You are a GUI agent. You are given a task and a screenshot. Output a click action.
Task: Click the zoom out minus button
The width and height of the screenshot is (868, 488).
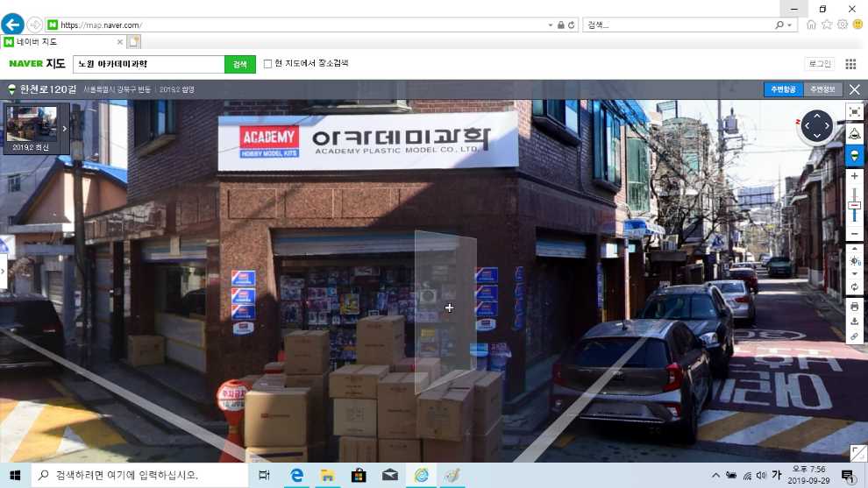point(855,234)
